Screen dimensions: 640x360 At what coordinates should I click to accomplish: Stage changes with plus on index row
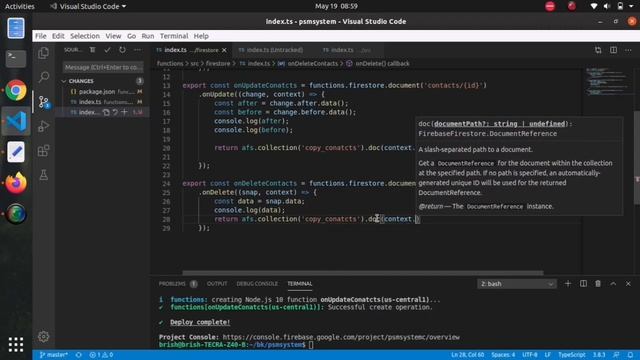point(124,112)
